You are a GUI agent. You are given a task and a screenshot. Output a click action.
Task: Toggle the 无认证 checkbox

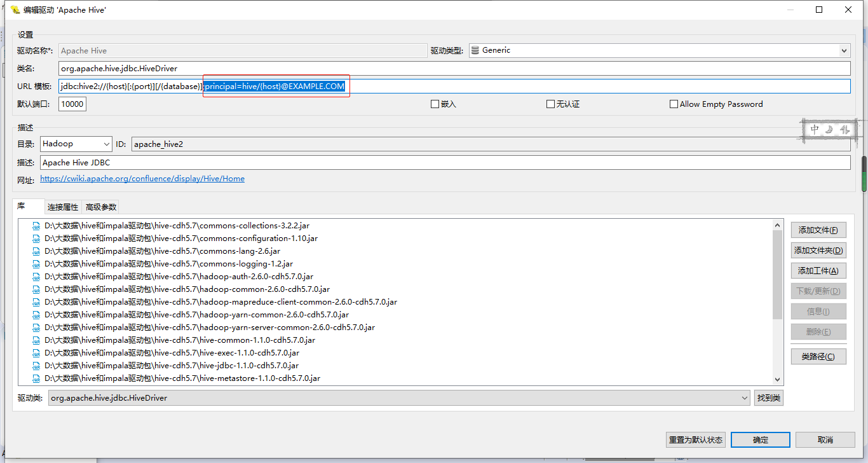(550, 104)
